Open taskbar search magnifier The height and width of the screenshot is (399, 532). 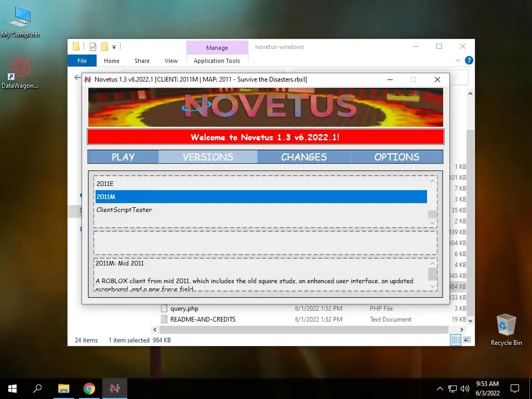pos(37,389)
